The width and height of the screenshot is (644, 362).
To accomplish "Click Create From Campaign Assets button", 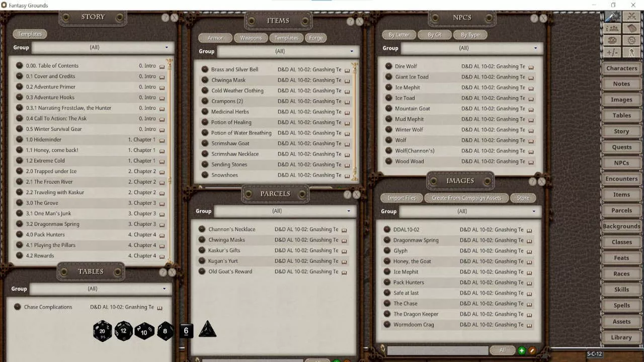I will (x=466, y=198).
